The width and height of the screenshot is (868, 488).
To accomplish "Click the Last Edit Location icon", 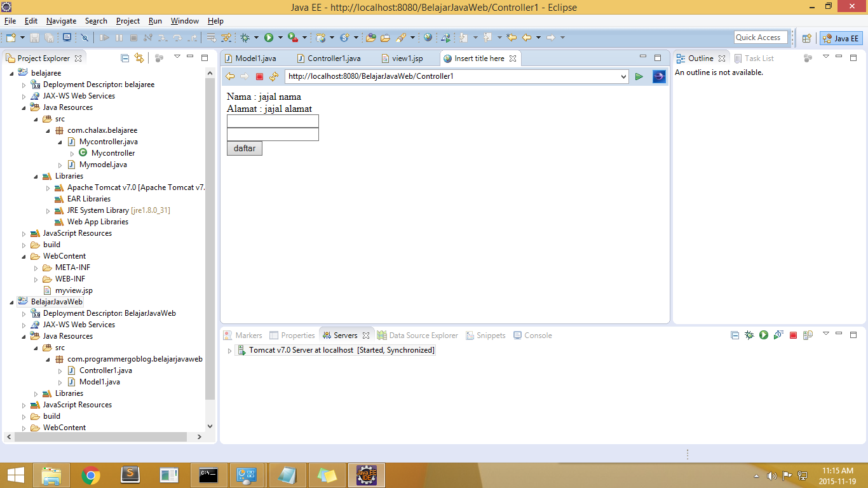I will [x=512, y=38].
